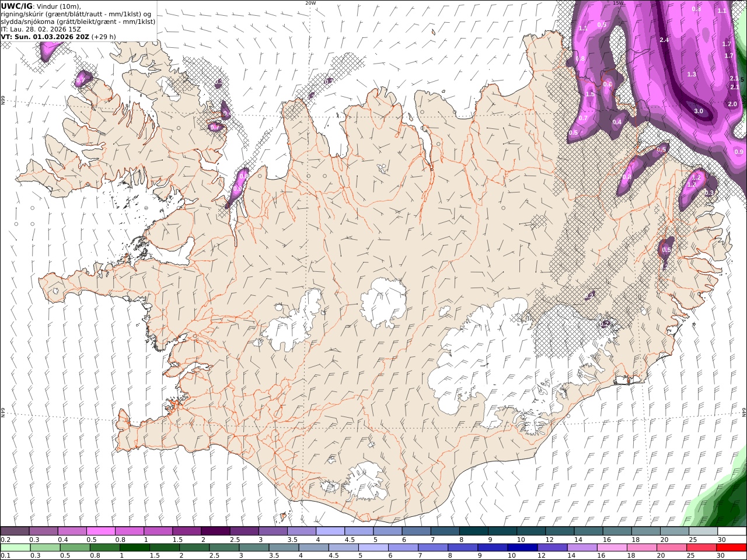
Task: Click the '30' label in lower legend
Action: pyautogui.click(x=721, y=556)
